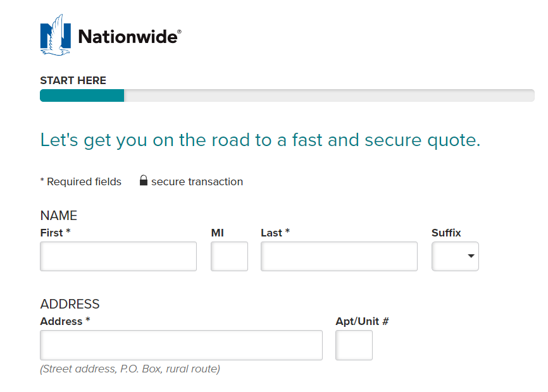Click the "Suffix" label text
Viewport: 548px width, 392px height.
click(446, 233)
